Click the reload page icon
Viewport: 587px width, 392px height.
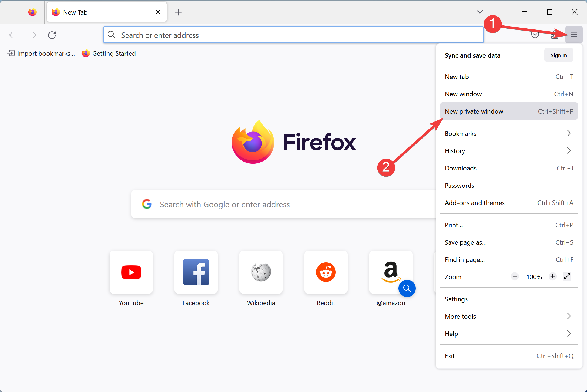pyautogui.click(x=52, y=35)
